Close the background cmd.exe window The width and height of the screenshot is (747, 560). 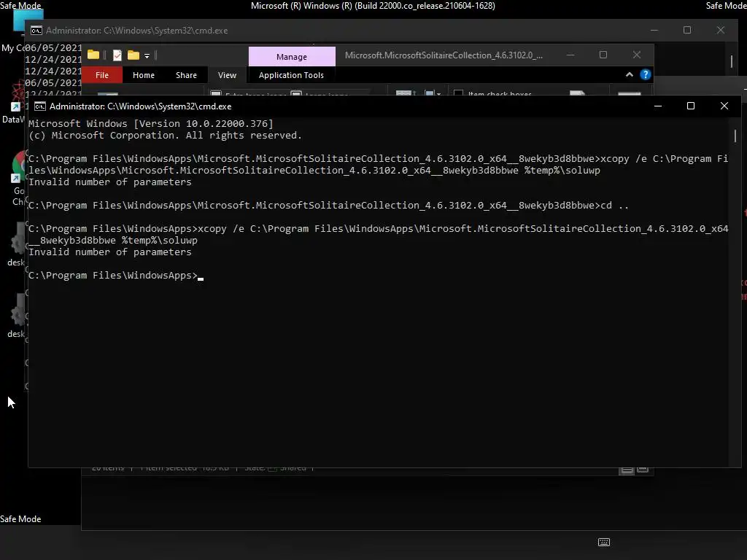[720, 30]
